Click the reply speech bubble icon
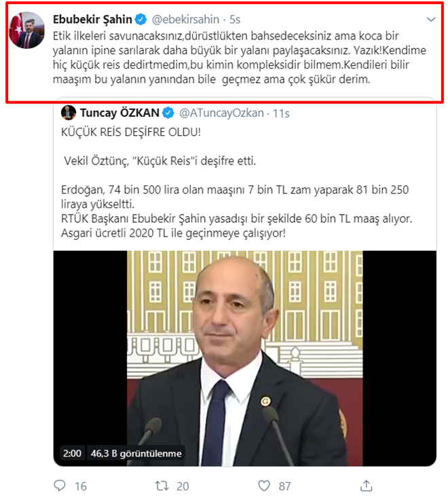 pyautogui.click(x=60, y=485)
